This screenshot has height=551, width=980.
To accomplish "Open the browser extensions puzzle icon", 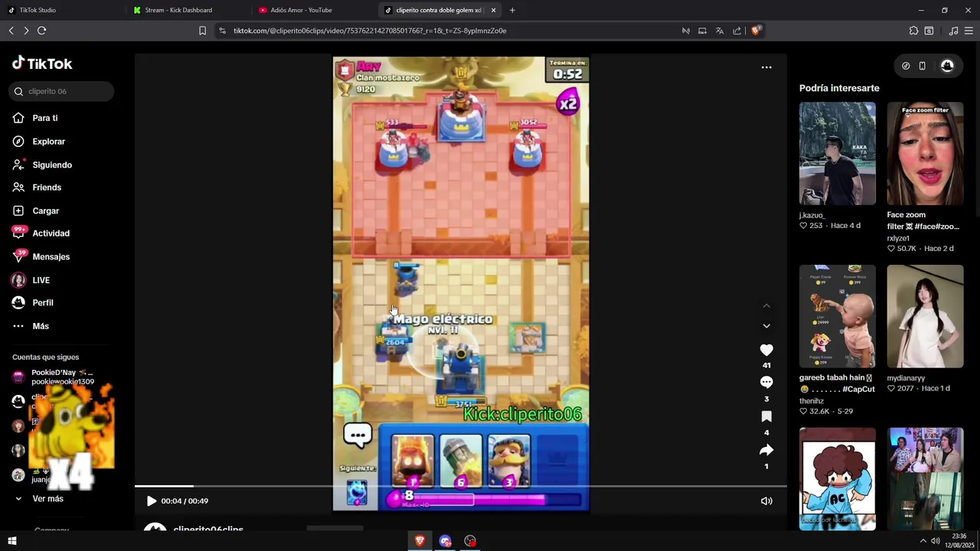I will point(913,31).
